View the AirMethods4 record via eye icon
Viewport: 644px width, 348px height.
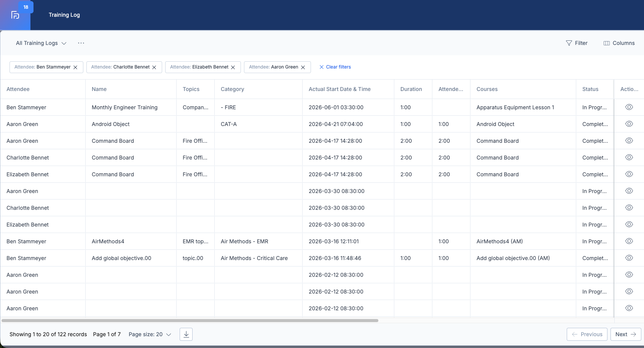629,241
